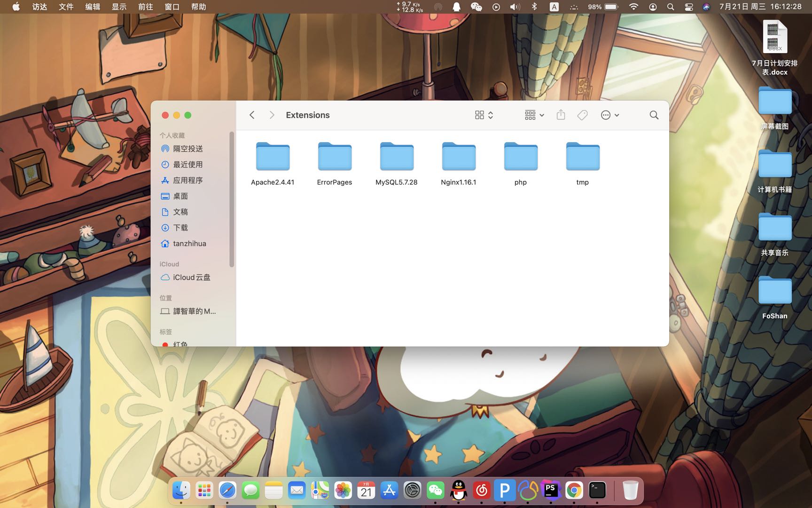812x508 pixels.
Task: Click the tag icon in Finder toolbar
Action: 582,115
